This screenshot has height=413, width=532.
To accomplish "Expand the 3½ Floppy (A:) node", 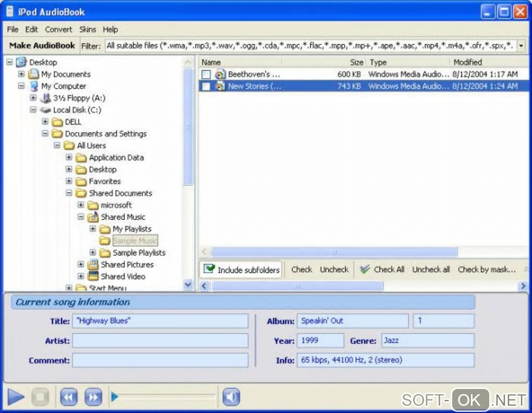I will pos(33,98).
